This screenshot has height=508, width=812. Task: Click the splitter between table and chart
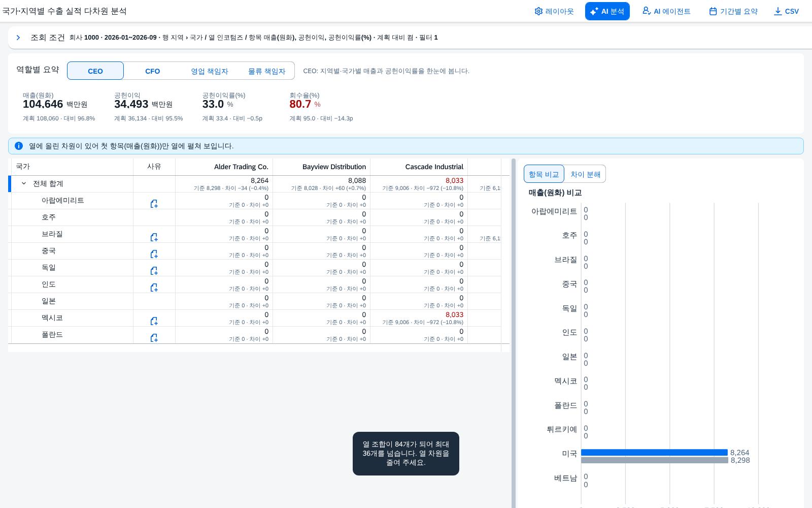coord(513,333)
